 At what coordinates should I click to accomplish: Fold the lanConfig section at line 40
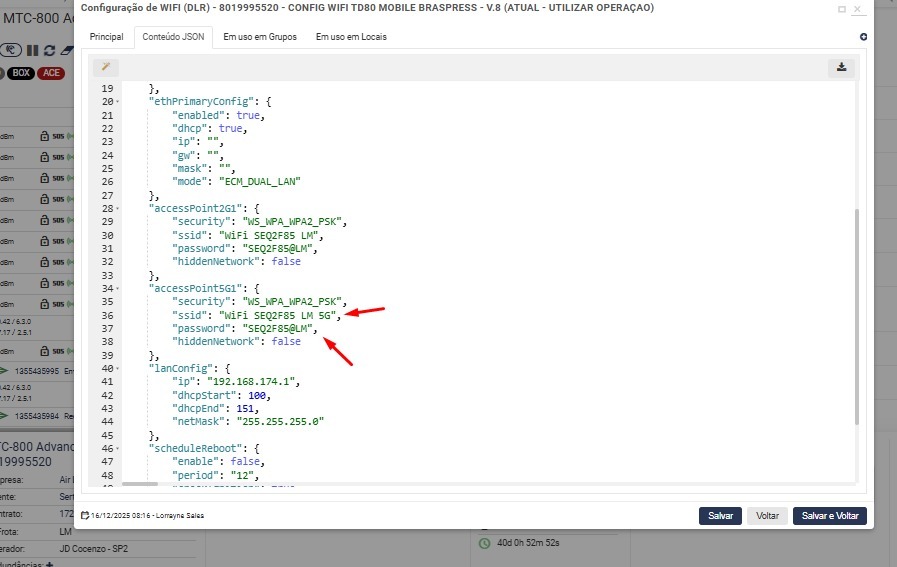pyautogui.click(x=118, y=368)
